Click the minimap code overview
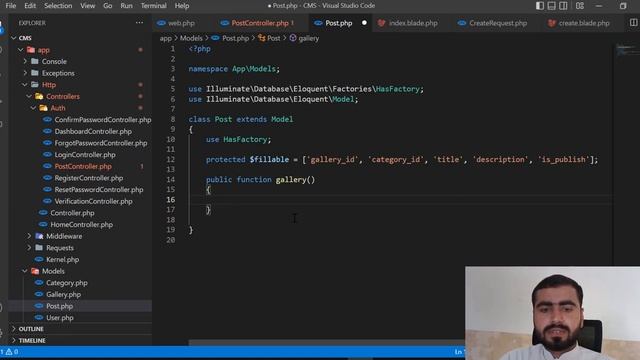This screenshot has height=360, width=640. [628, 51]
